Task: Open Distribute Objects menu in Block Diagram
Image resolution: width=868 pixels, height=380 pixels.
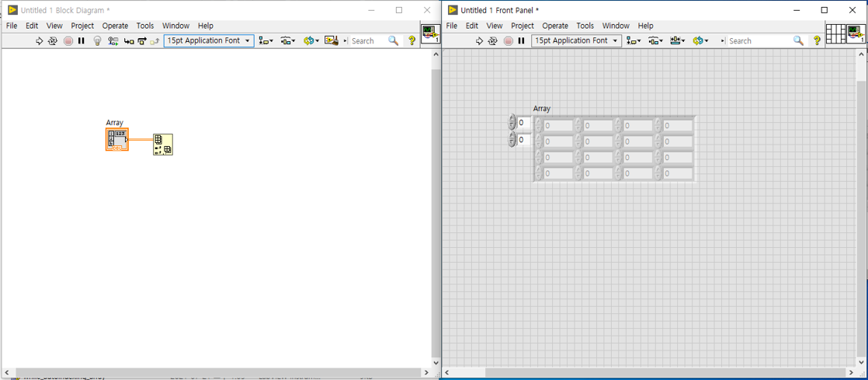Action: point(288,41)
